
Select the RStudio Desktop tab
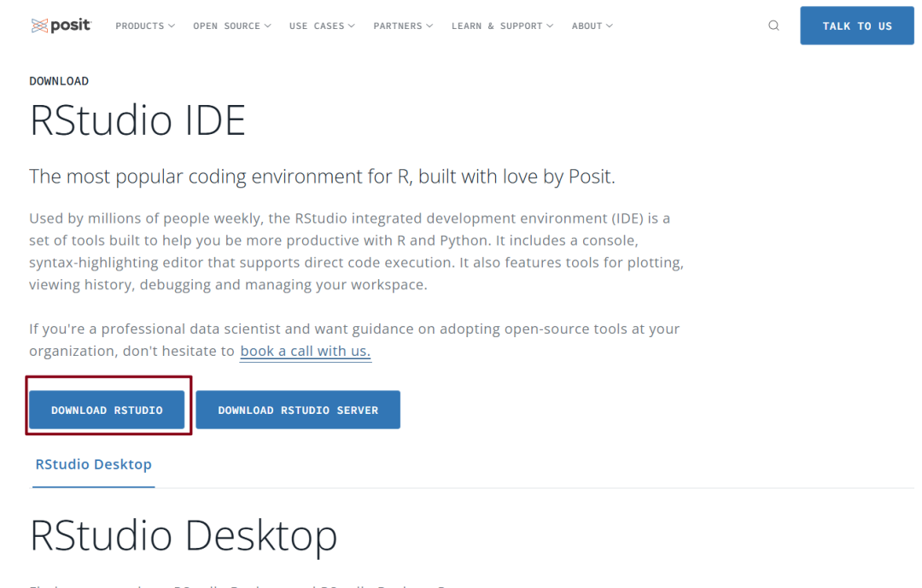(x=94, y=464)
